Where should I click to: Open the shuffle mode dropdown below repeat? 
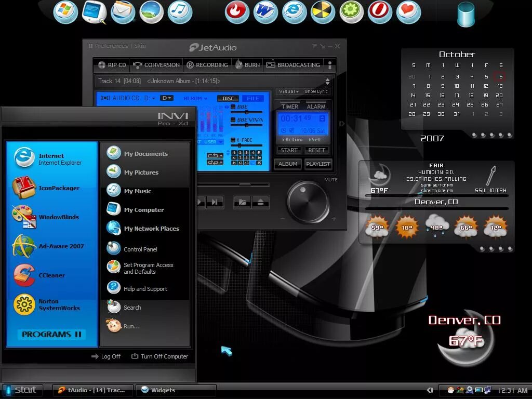point(215,163)
